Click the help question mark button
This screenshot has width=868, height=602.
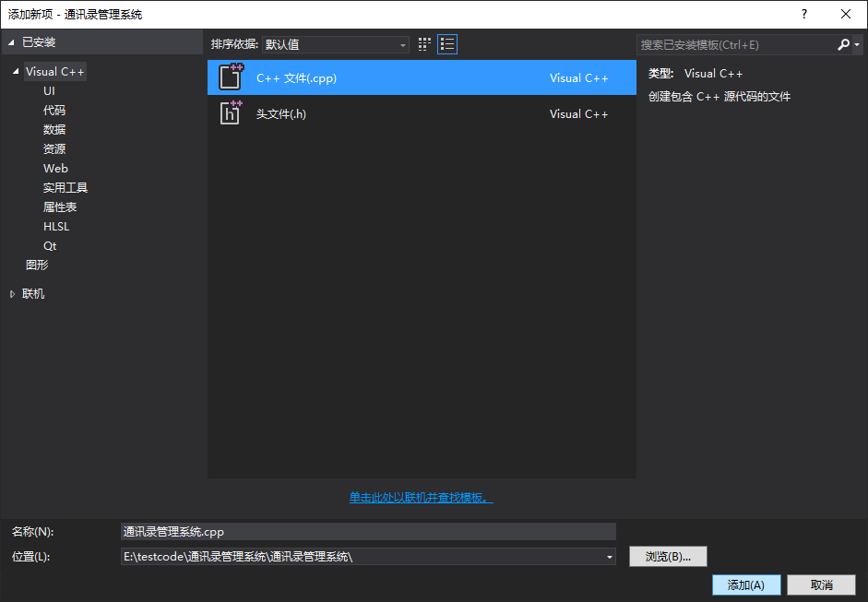[x=804, y=15]
